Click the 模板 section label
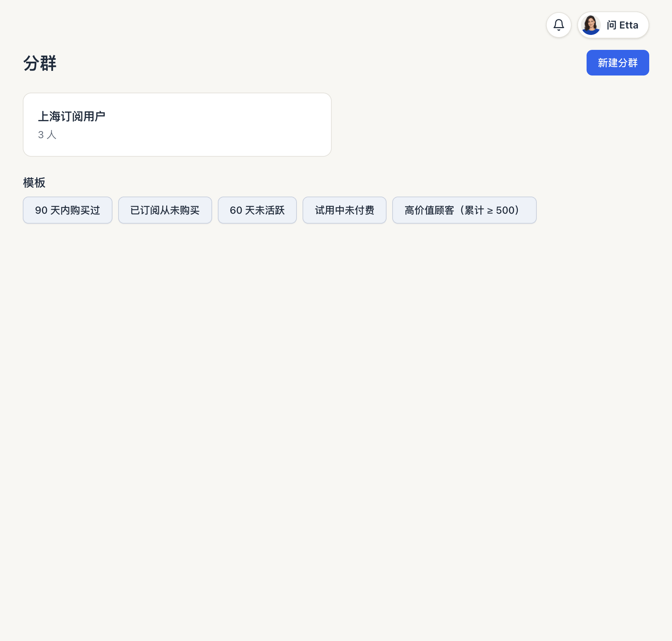 (x=34, y=183)
